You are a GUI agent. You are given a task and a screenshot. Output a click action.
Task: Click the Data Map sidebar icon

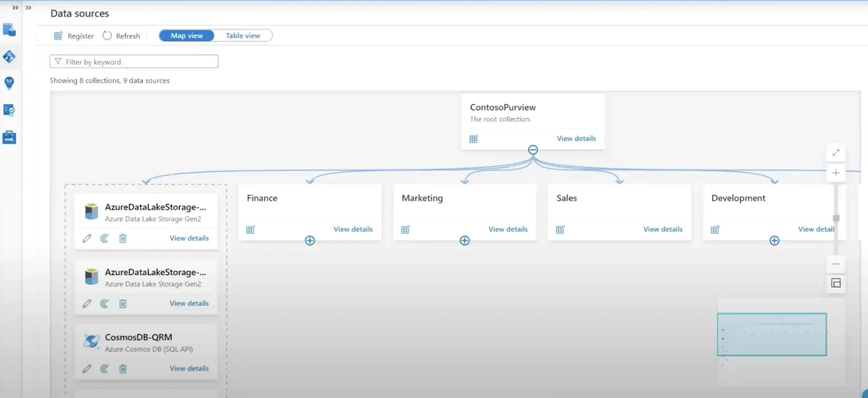pos(9,57)
